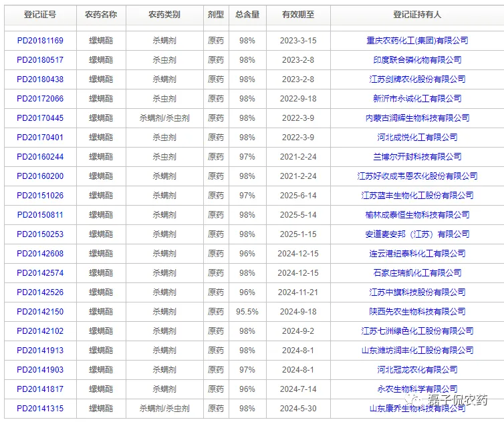504x422 pixels.
Task: Open registration PD20150253 link
Action: (40, 234)
